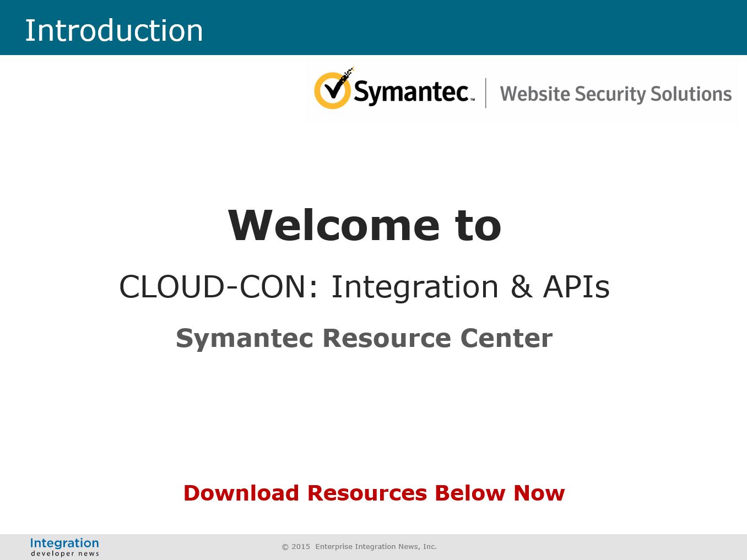This screenshot has height=560, width=747.
Task: Select the 'Website Security Solutions' text
Action: (x=615, y=94)
